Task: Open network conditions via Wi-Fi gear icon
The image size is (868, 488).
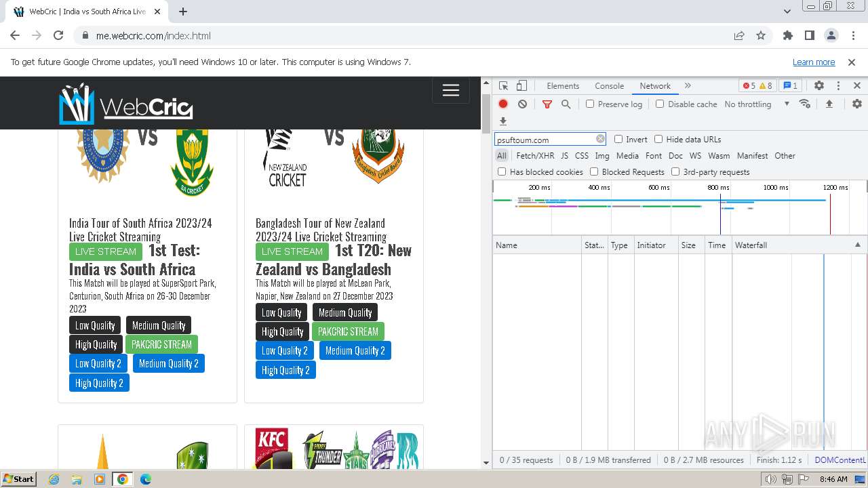Action: pos(805,104)
